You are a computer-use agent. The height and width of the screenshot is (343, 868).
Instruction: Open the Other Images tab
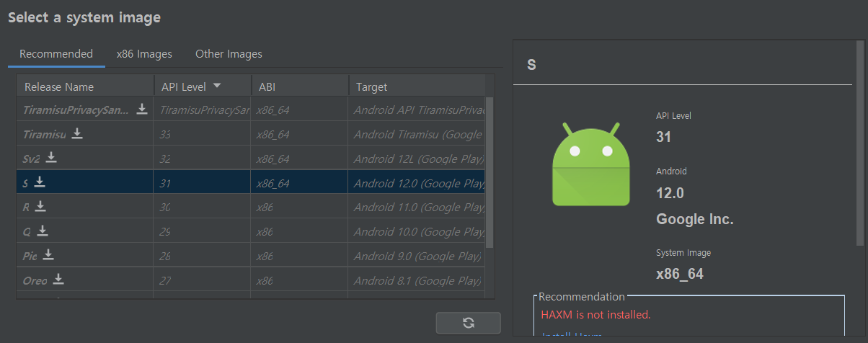[229, 54]
